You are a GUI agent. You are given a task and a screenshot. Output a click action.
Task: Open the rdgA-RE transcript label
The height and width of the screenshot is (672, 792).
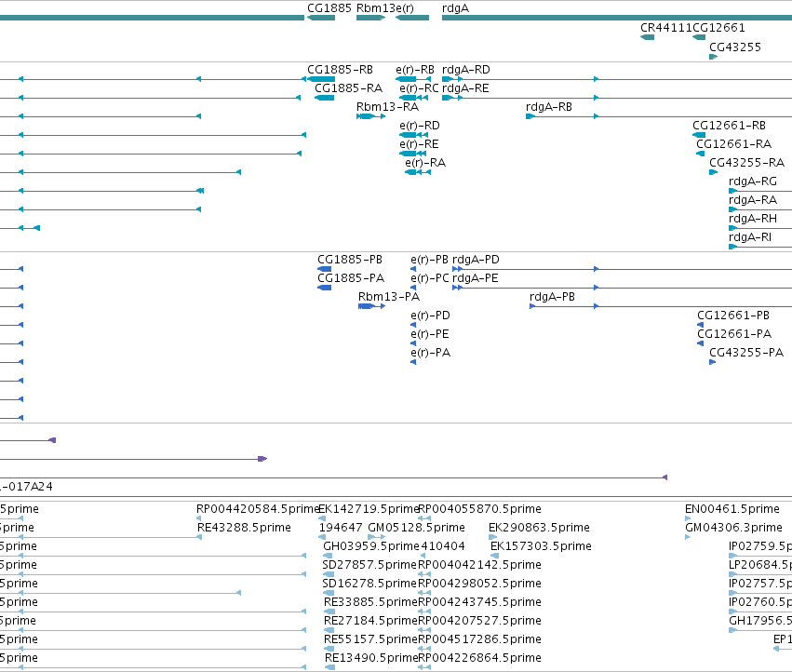point(465,88)
